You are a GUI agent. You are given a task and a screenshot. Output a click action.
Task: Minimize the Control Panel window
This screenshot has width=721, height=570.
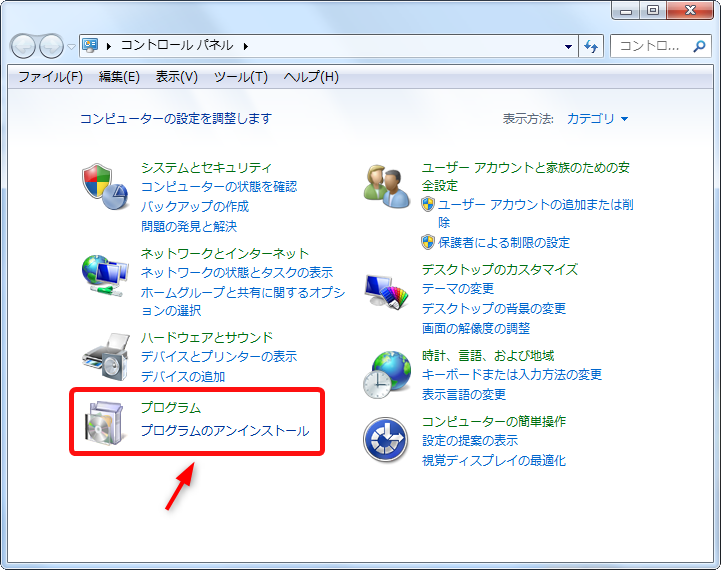626,11
